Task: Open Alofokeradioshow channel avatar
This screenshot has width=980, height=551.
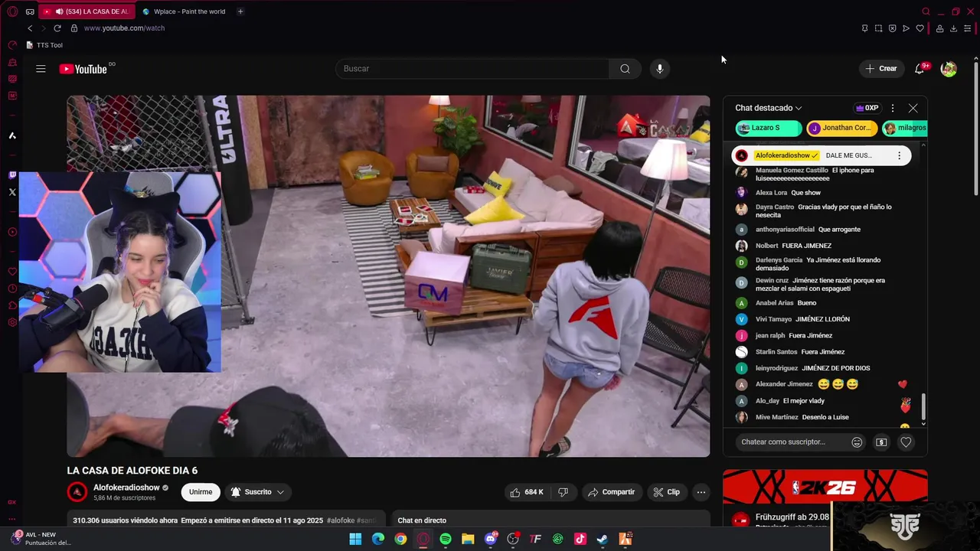Action: tap(77, 492)
